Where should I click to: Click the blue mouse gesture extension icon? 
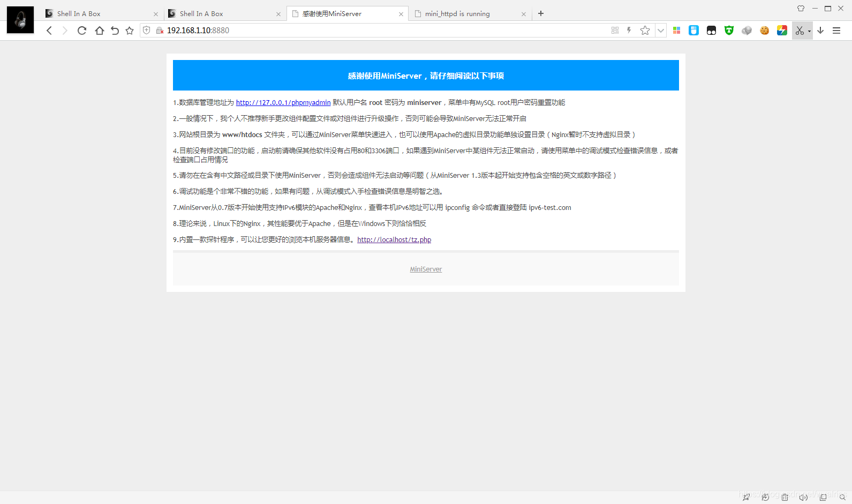pos(693,31)
